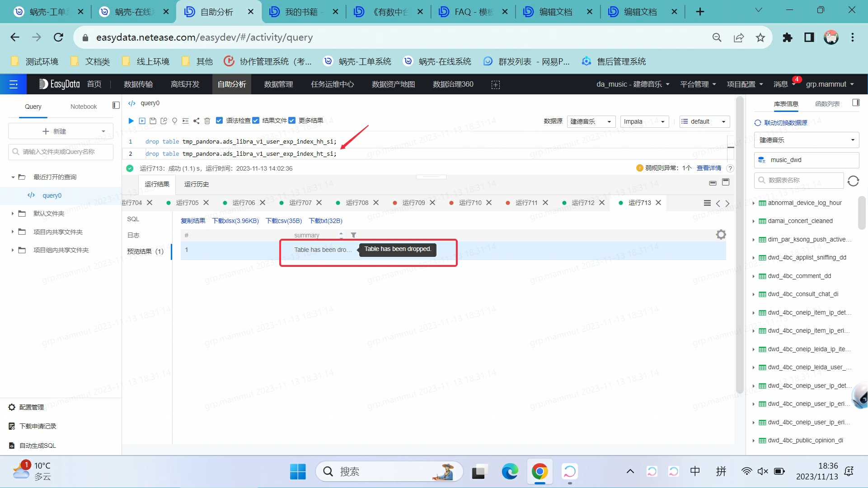868x488 pixels.
Task: Open the 数据管理 menu item
Action: click(278, 84)
